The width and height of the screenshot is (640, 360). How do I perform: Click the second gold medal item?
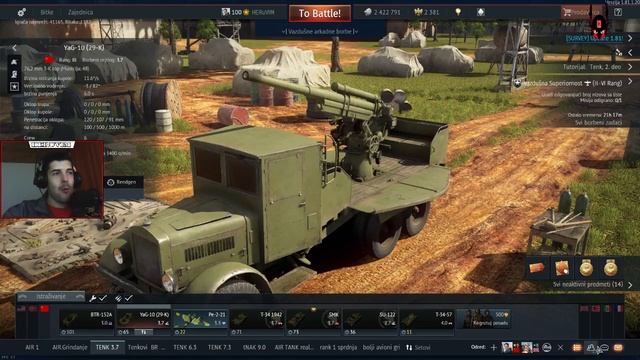(x=611, y=268)
